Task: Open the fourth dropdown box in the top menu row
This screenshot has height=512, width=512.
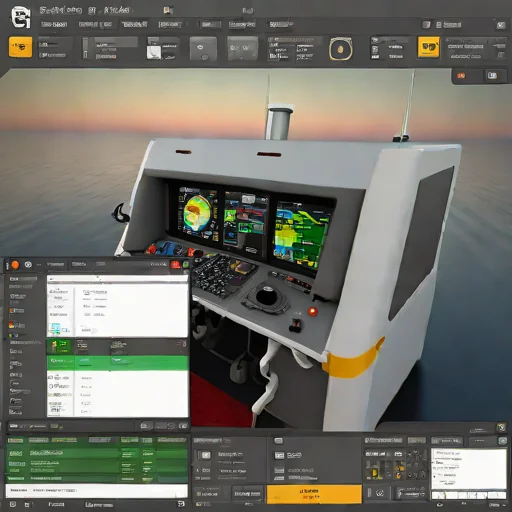Action: click(x=170, y=25)
